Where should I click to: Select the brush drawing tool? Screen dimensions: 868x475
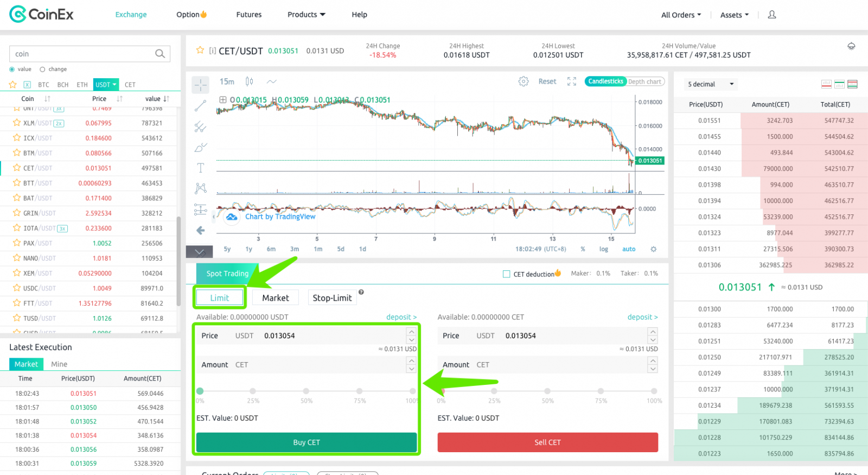click(x=201, y=148)
